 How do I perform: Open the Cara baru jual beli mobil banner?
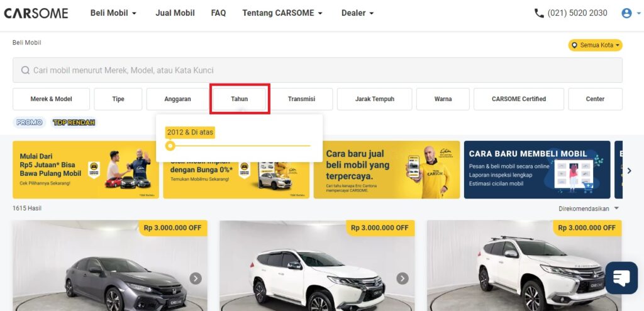point(387,170)
